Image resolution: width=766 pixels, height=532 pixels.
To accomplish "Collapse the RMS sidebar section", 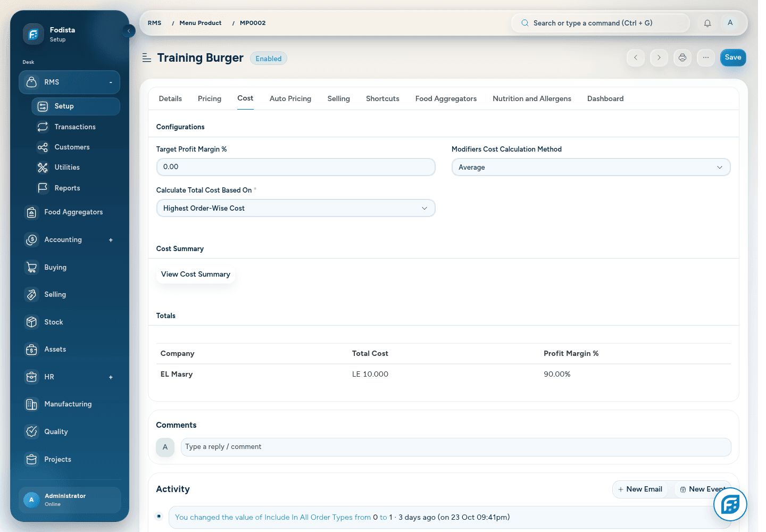I will click(x=111, y=82).
